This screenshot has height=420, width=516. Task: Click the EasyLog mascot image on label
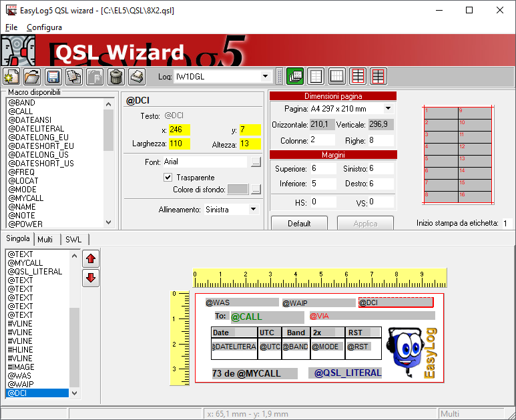412,353
